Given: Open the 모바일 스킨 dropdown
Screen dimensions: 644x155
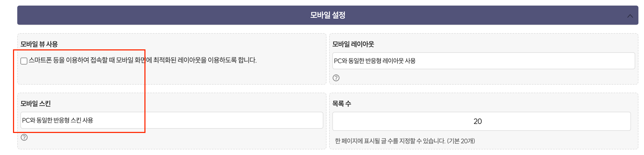Looking at the screenshot, I should tap(172, 120).
